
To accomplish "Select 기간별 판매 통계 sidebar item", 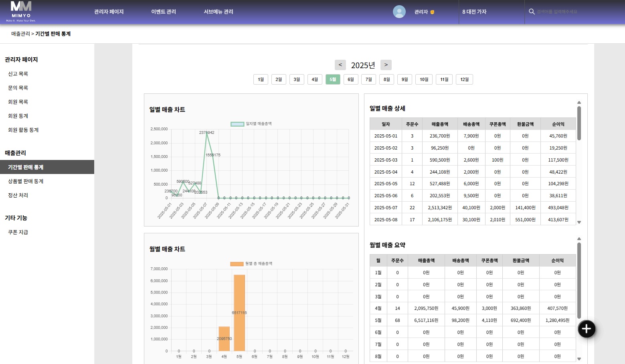I will pos(47,167).
